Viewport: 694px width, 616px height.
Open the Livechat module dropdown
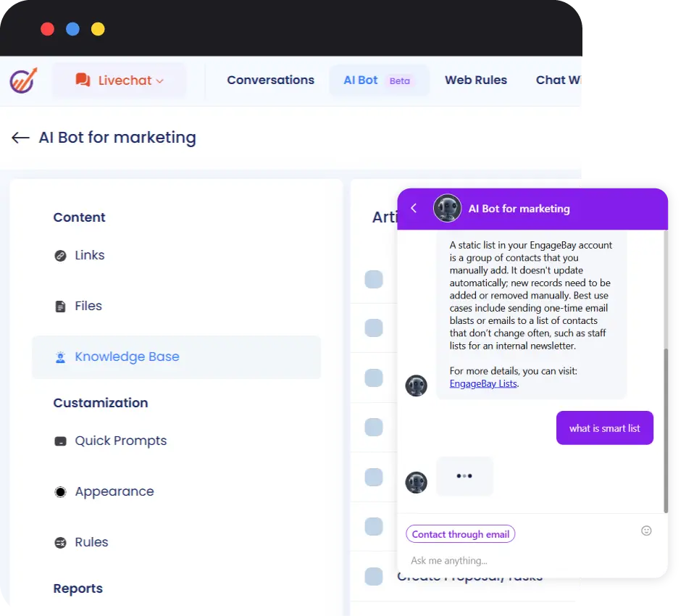(x=120, y=80)
